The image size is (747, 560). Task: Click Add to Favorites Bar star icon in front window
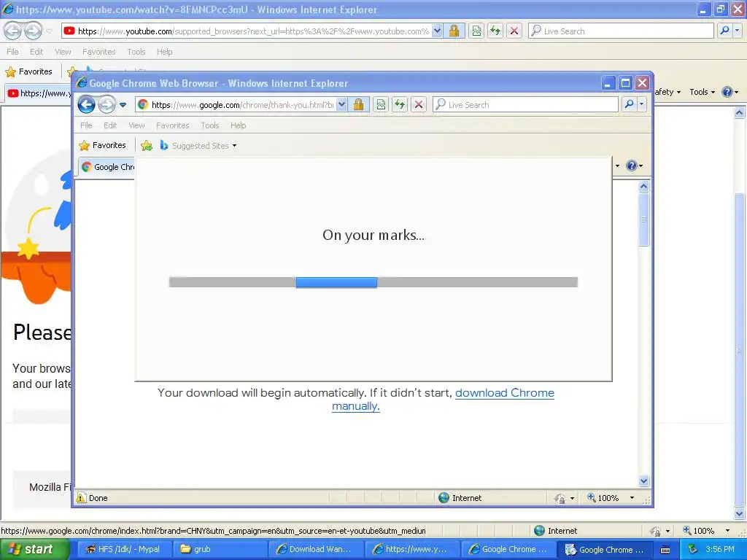147,146
